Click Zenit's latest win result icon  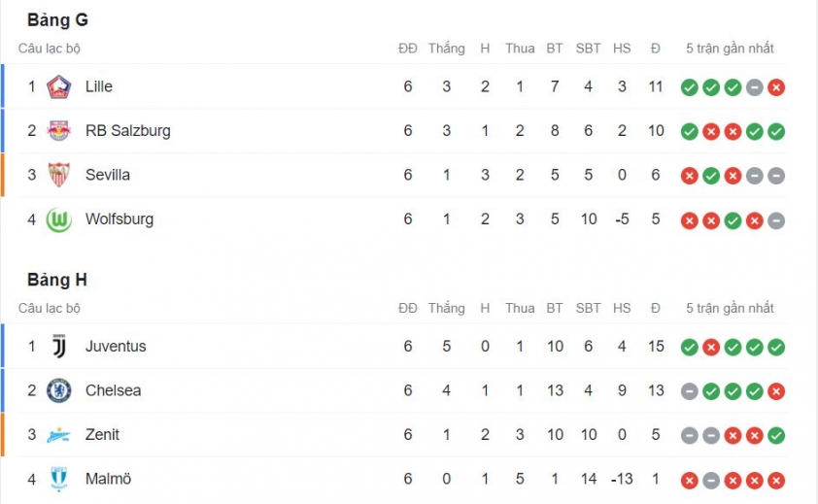pos(776,436)
